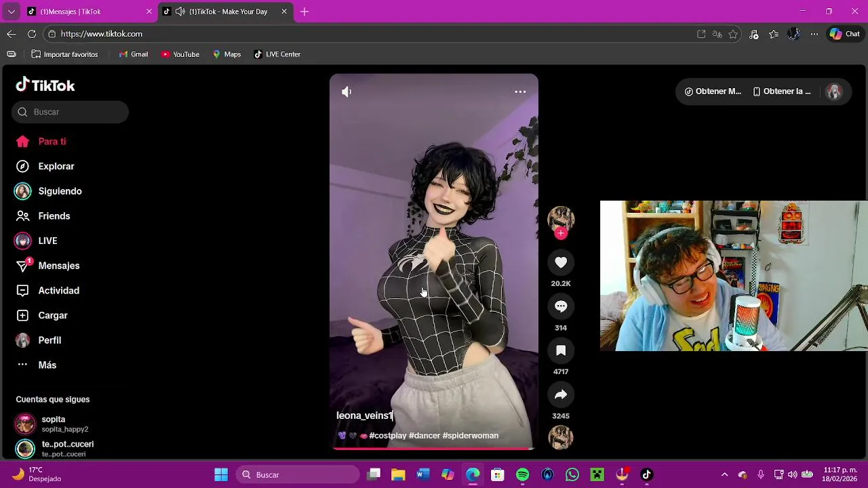Mute the TikTok - Make Your Day tab audio
868x488 pixels.
pos(180,12)
